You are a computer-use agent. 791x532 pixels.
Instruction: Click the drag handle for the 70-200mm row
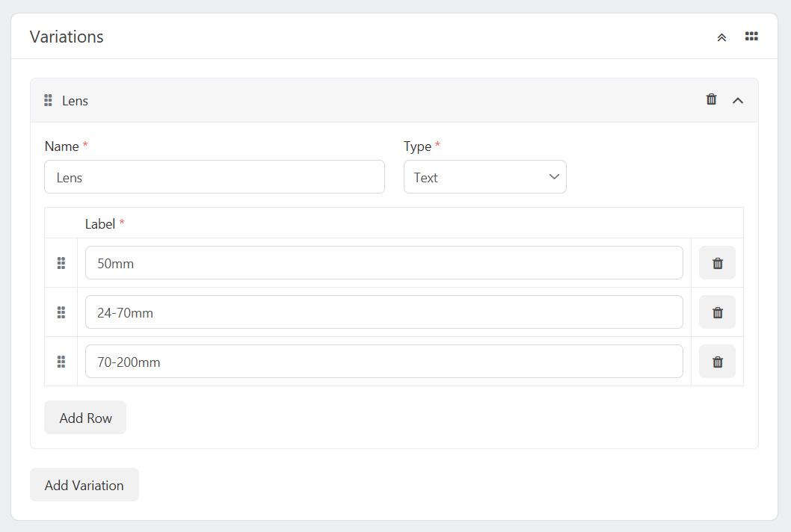coord(61,362)
